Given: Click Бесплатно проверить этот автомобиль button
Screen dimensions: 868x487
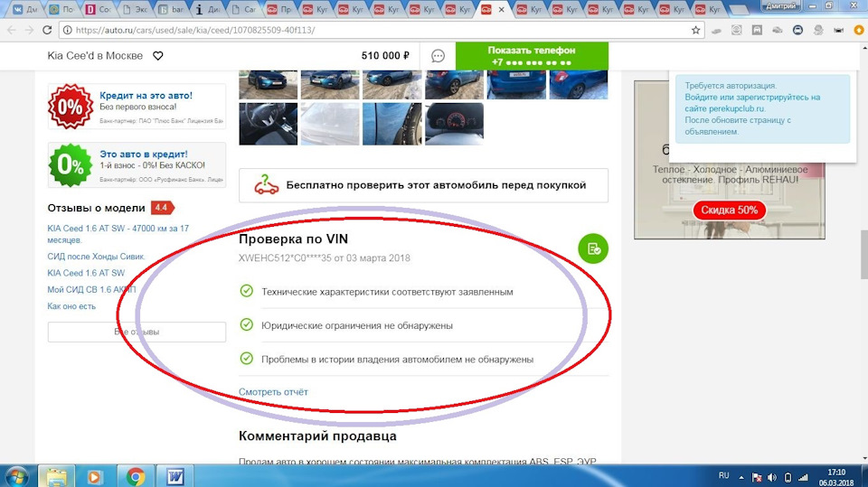Looking at the screenshot, I should pos(423,185).
